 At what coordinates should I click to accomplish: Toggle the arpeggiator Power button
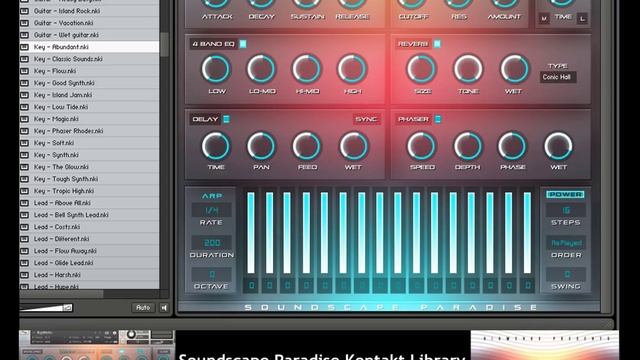[x=565, y=194]
